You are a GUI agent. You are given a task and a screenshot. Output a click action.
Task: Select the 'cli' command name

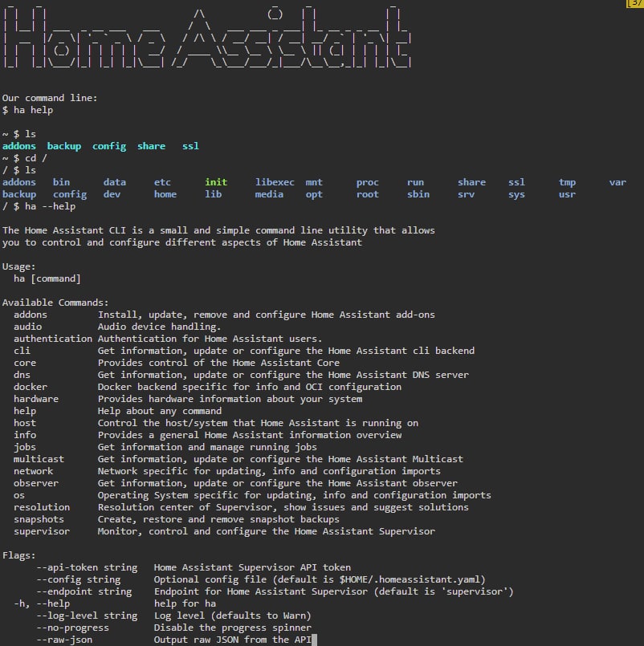click(22, 351)
